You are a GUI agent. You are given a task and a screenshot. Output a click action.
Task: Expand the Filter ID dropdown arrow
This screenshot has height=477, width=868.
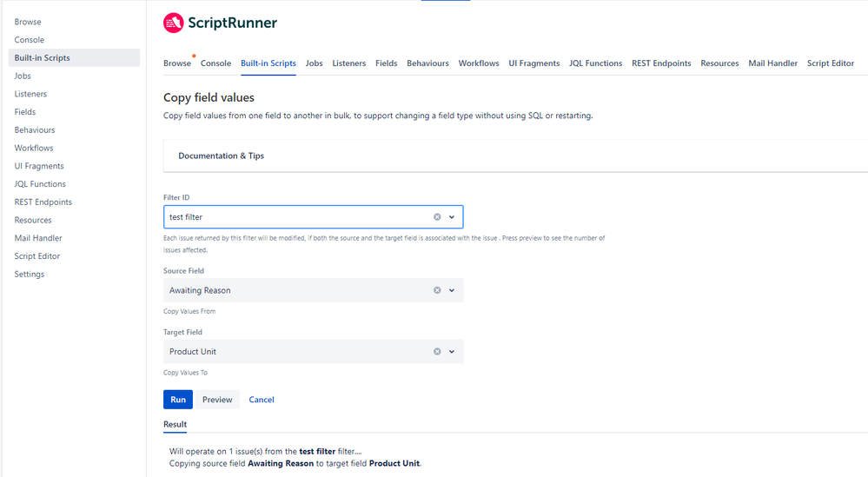click(452, 217)
